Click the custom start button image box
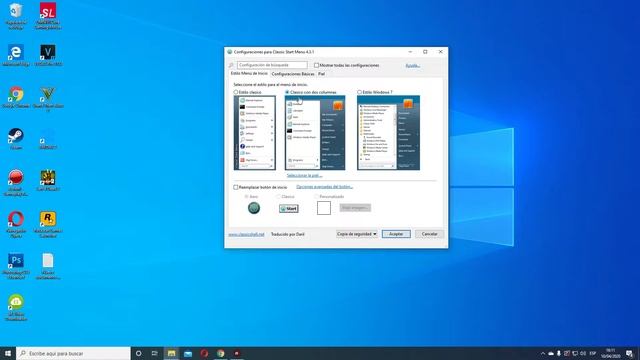Screen dimensions: 640x360 (324, 208)
